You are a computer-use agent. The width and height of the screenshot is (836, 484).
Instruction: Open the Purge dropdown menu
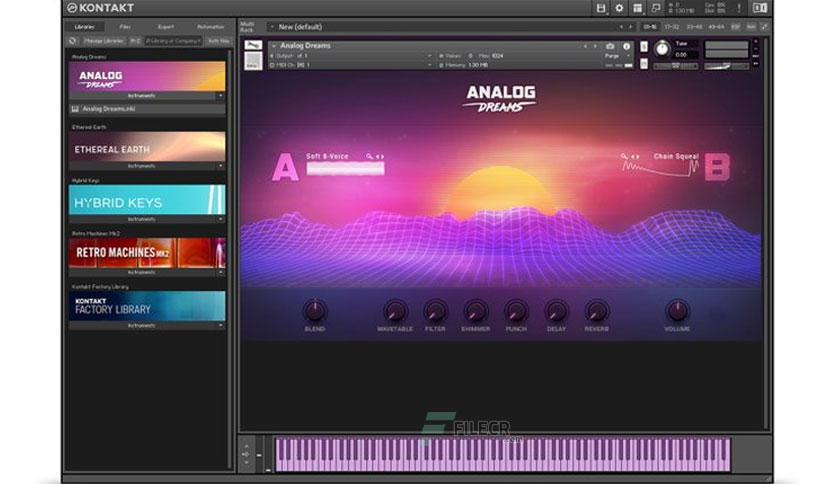pyautogui.click(x=618, y=55)
